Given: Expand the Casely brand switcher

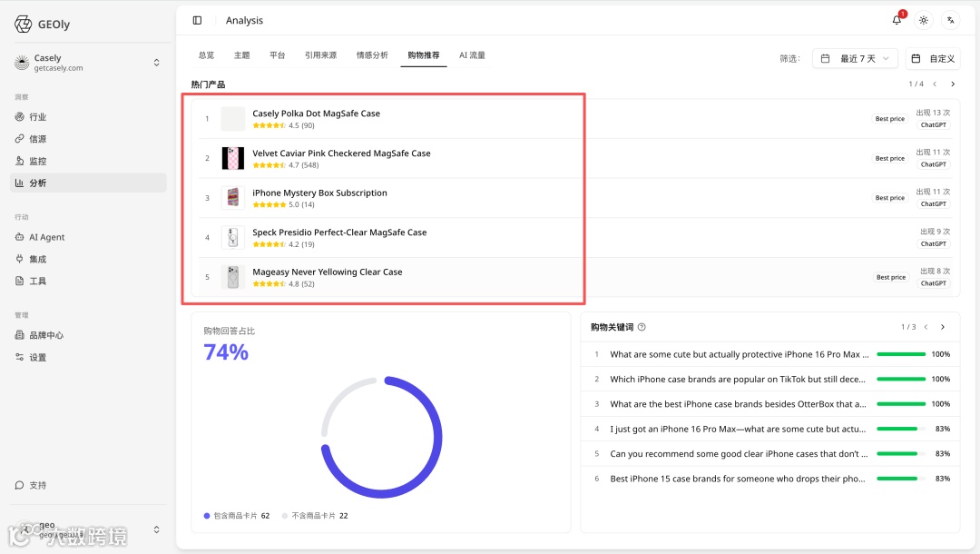Looking at the screenshot, I should [x=156, y=63].
